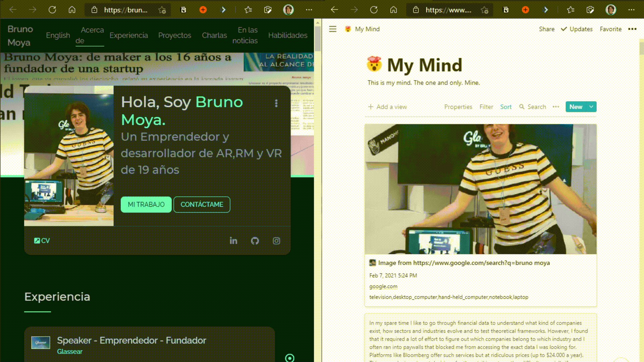Open the Sort options menu
This screenshot has height=362, width=644.
[506, 107]
